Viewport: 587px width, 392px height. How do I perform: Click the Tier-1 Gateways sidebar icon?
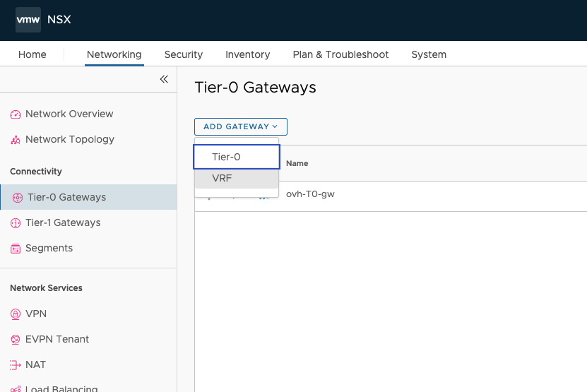16,223
